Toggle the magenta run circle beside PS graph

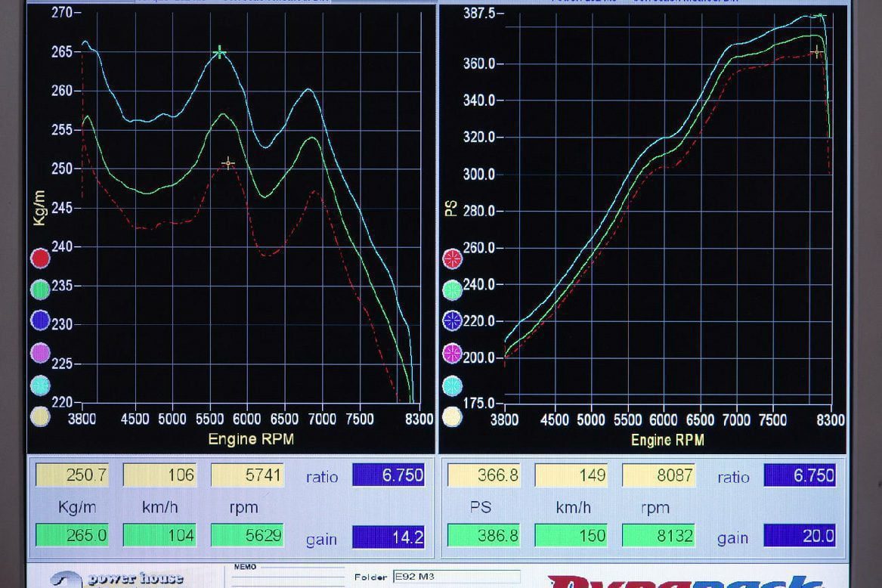pos(452,352)
